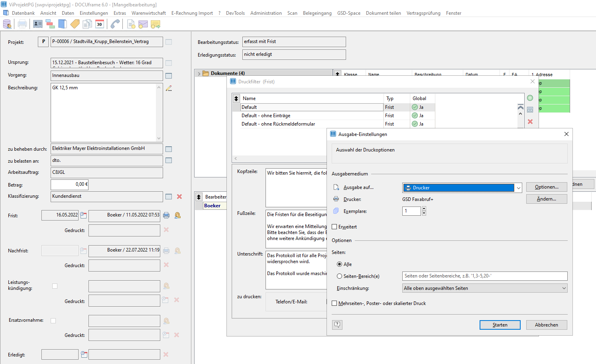Screen dimensions: 596x364
Task: Open the Vertragsprüfung menu
Action: click(x=423, y=13)
